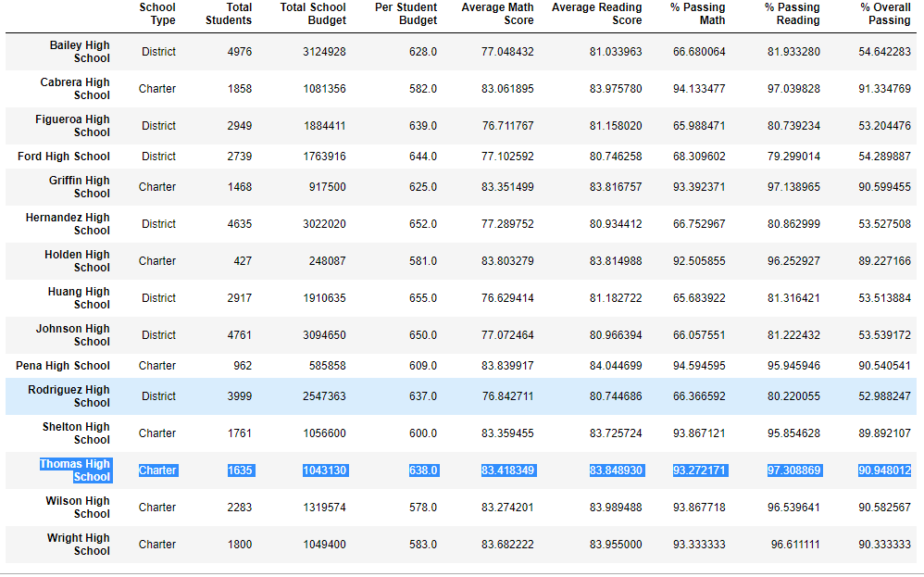Viewport: 924px width, 577px height.
Task: Click Figueroa's per student budget 639.0
Action: point(423,126)
